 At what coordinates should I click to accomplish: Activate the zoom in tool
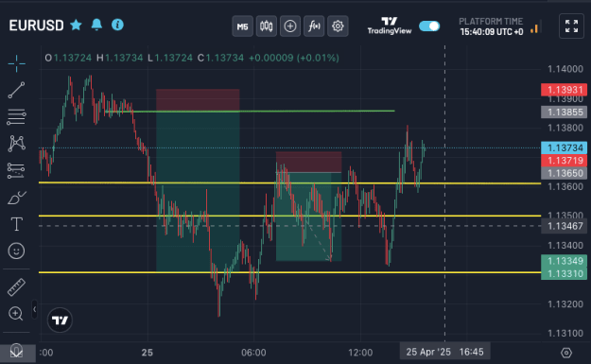16,314
